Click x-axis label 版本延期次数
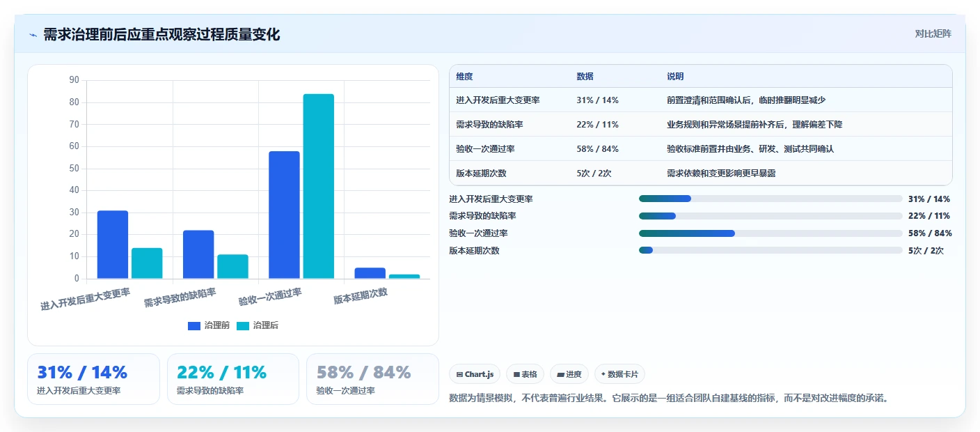This screenshot has height=432, width=980. tap(361, 296)
